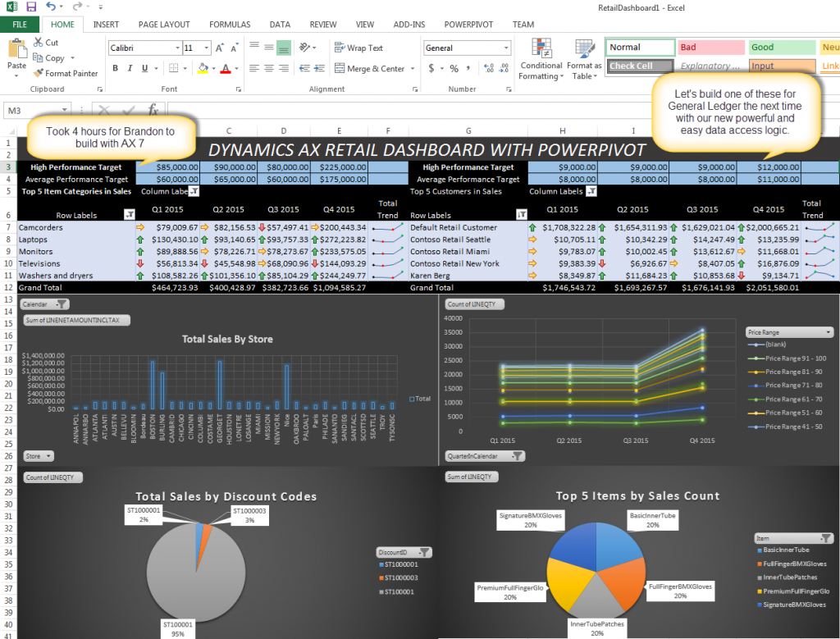The width and height of the screenshot is (840, 639).
Task: Apply the Check Cell style
Action: tap(640, 66)
